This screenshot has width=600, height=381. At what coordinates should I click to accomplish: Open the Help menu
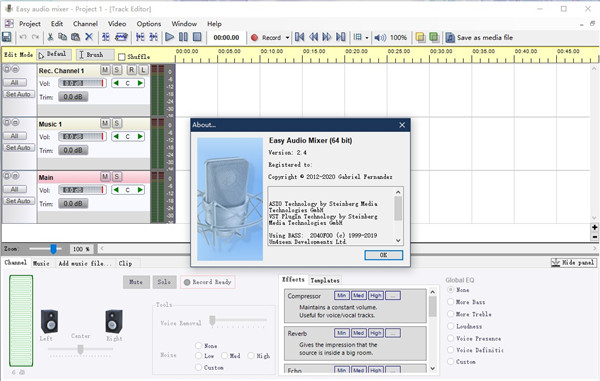(x=214, y=24)
